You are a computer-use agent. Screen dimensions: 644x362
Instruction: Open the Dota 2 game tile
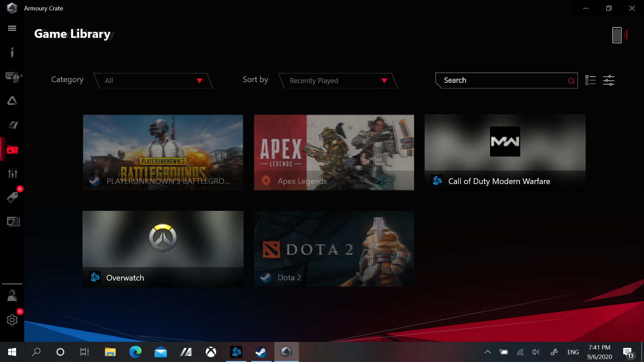[334, 249]
